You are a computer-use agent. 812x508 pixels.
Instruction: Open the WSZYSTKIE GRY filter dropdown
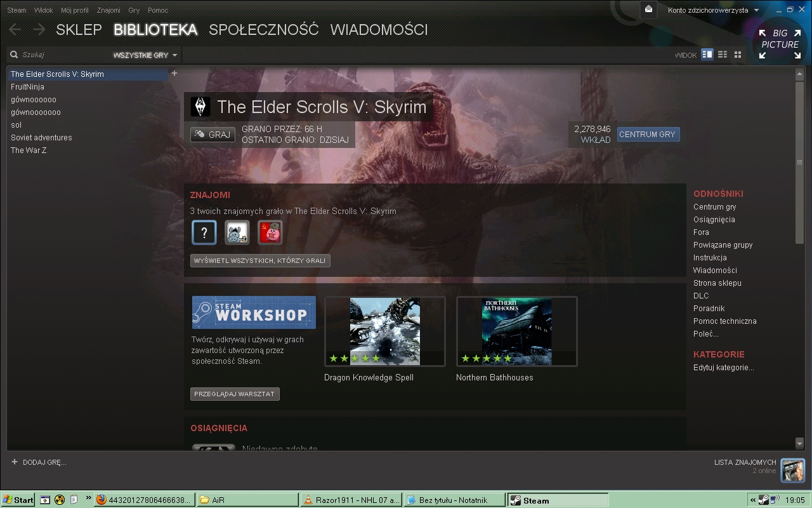(x=145, y=55)
